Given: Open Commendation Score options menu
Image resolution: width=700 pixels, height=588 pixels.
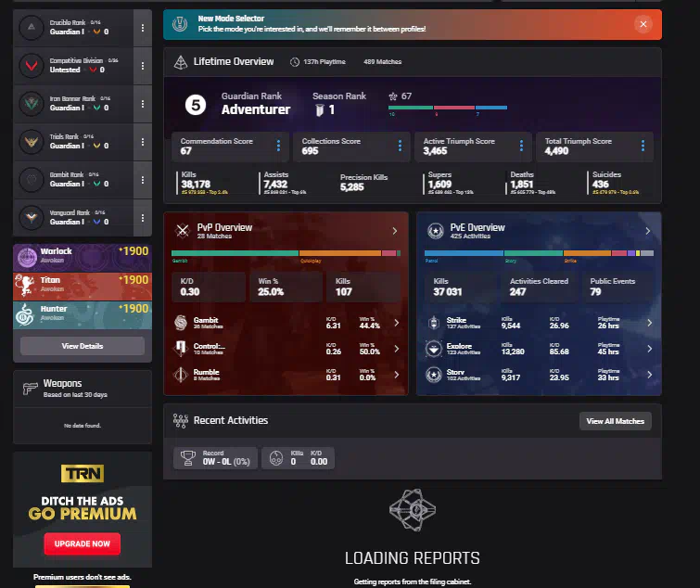Looking at the screenshot, I should pos(278,146).
